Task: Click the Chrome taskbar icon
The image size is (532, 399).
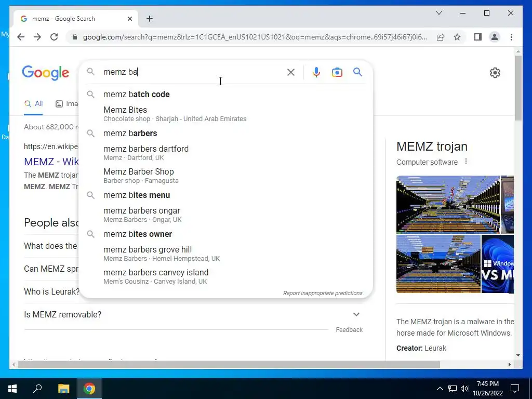Action: pyautogui.click(x=89, y=389)
